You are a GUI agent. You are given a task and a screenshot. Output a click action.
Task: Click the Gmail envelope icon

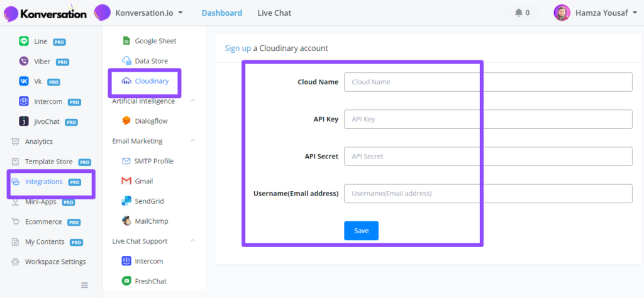126,181
